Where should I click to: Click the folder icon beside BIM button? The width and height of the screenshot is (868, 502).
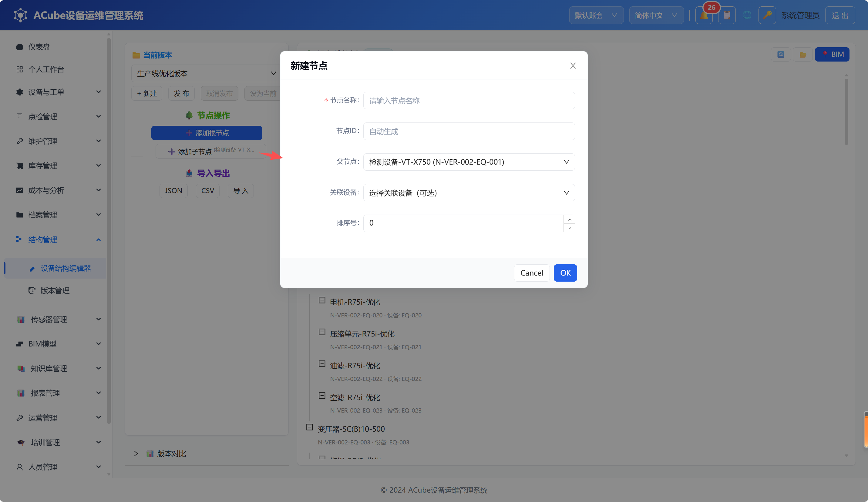(803, 54)
